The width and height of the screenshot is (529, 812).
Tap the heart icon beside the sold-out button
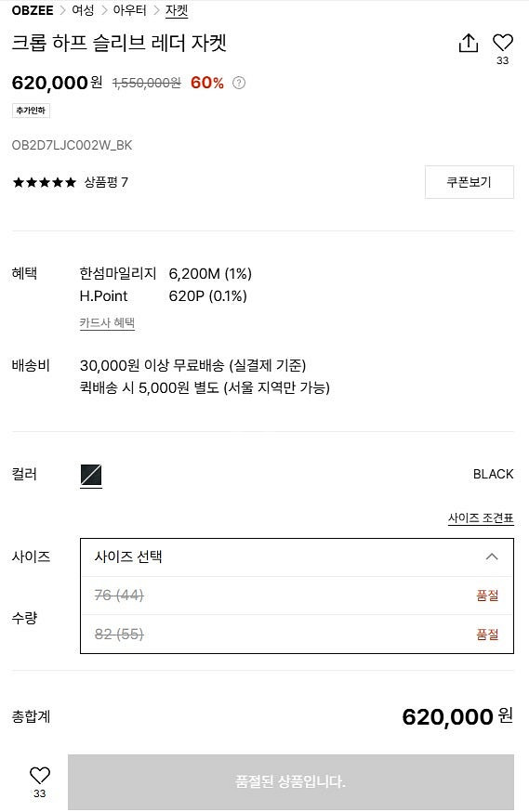(x=40, y=775)
